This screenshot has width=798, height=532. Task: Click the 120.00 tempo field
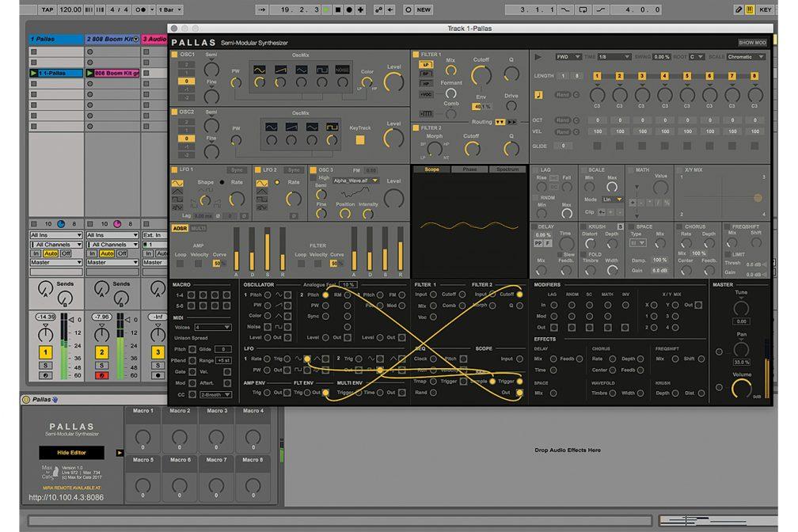pyautogui.click(x=70, y=9)
